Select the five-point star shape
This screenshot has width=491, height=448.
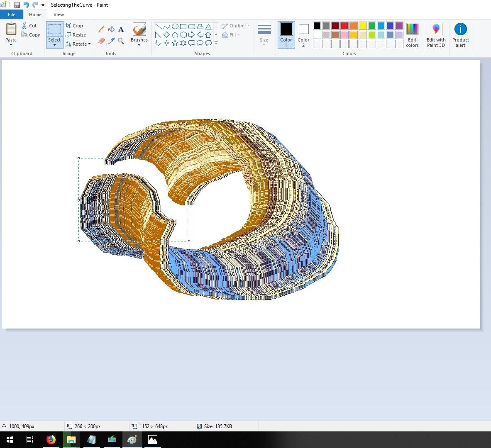(175, 43)
